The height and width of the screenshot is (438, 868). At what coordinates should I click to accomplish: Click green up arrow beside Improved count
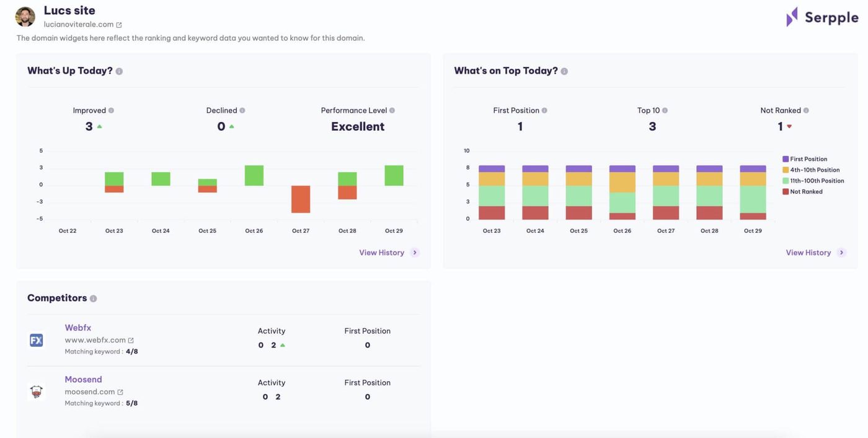99,126
